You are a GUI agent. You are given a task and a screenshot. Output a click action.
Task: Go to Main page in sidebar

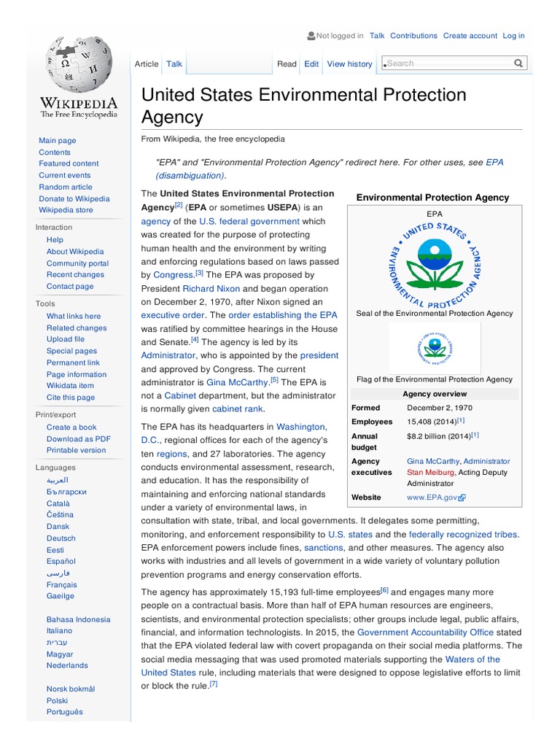pos(57,141)
